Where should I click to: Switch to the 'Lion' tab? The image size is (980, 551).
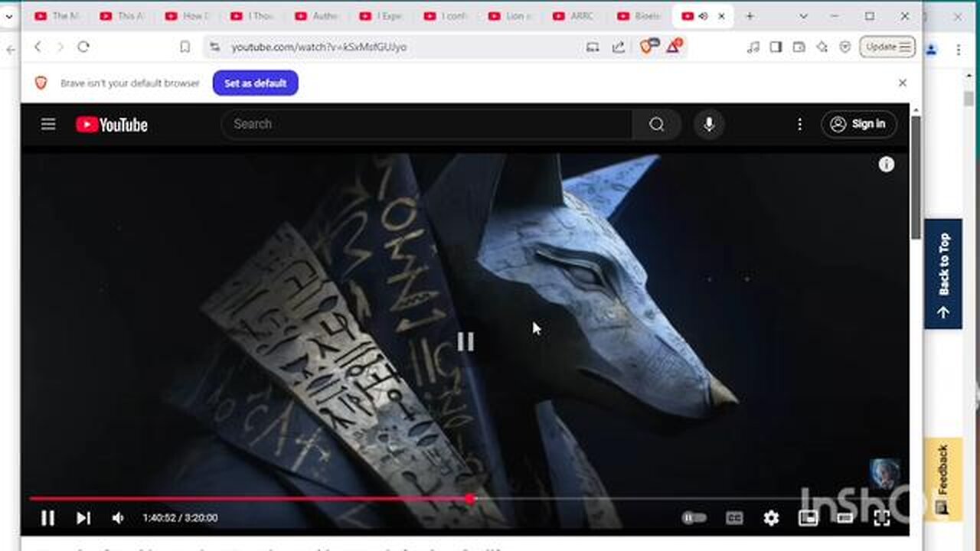[512, 16]
